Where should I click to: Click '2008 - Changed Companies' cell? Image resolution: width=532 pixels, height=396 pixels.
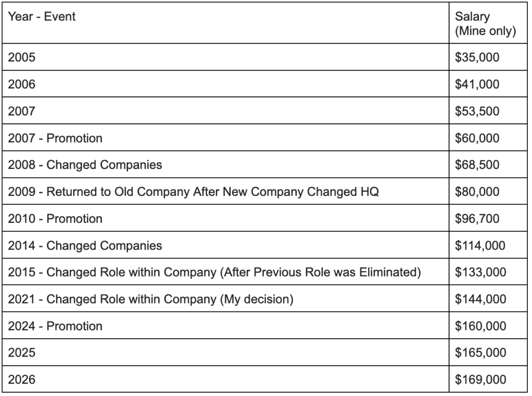coord(225,164)
